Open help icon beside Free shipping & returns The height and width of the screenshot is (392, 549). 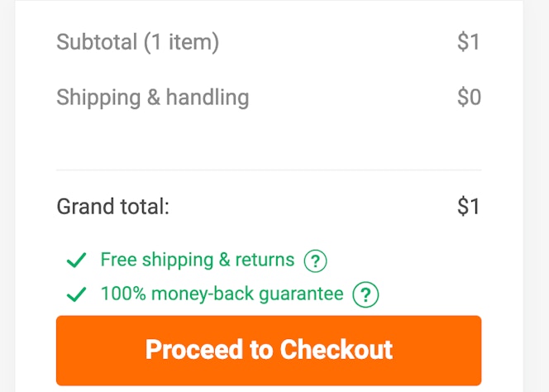(x=315, y=261)
